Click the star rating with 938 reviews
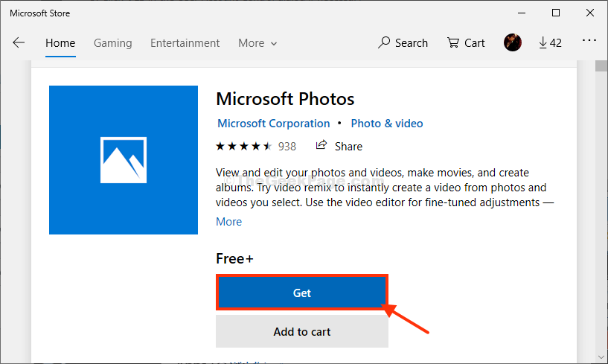The height and width of the screenshot is (364, 608). [x=256, y=147]
